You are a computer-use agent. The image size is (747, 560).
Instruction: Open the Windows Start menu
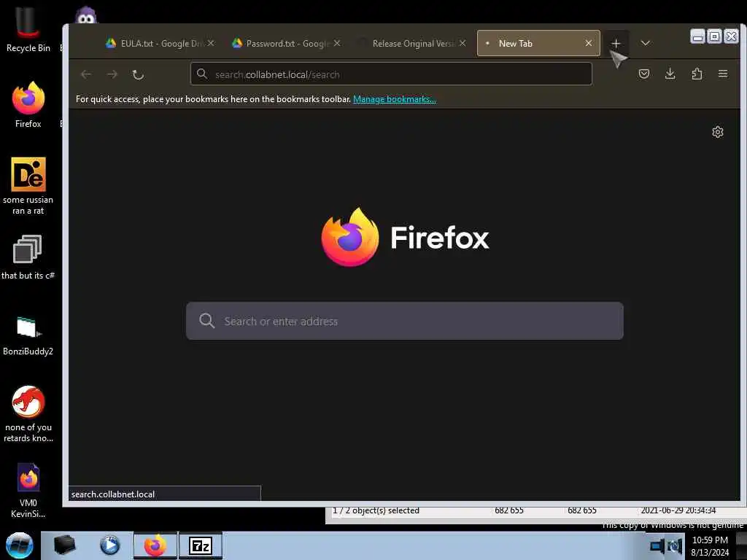coord(20,545)
